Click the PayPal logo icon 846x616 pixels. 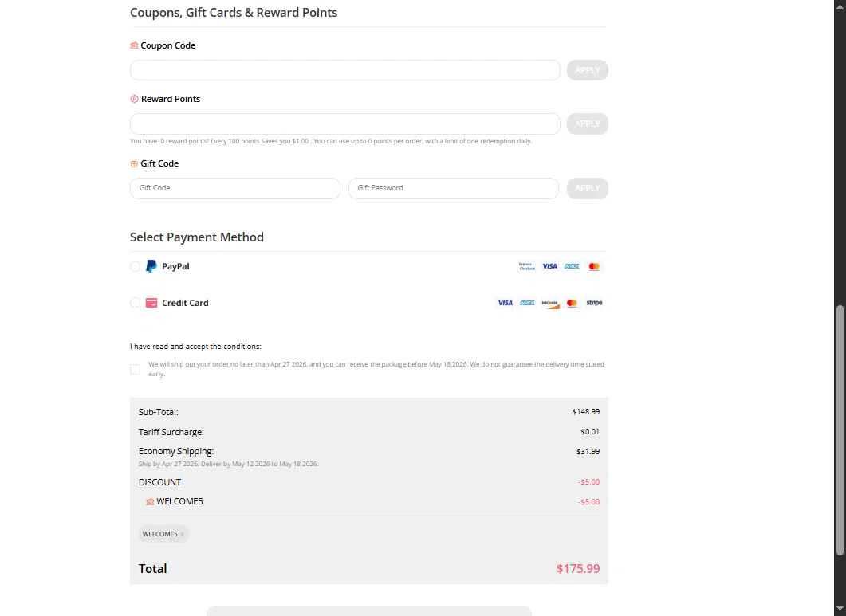[x=151, y=266]
